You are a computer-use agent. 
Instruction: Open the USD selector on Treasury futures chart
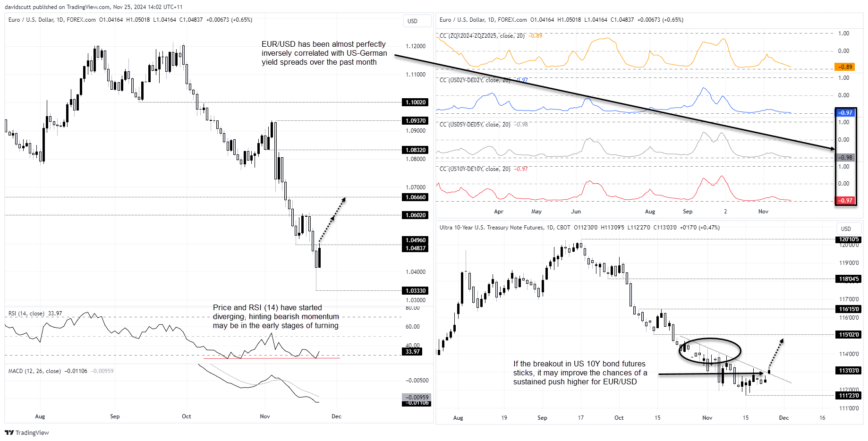pos(849,229)
